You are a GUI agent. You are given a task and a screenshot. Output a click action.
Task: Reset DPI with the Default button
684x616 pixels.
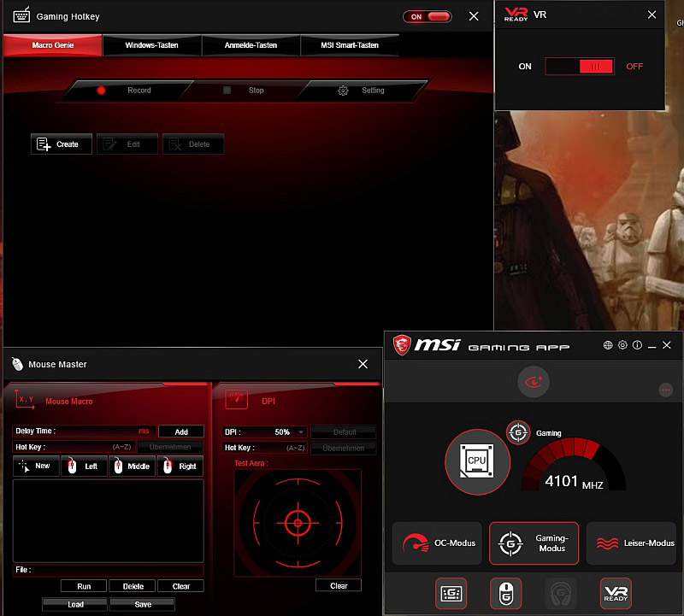344,432
